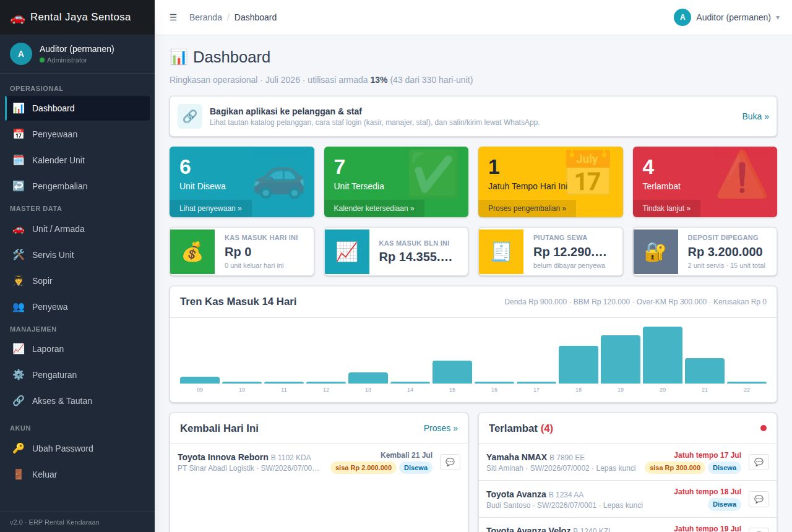Open the Penyewaan menu item
Screen dimensions: 792x532
coord(77,134)
